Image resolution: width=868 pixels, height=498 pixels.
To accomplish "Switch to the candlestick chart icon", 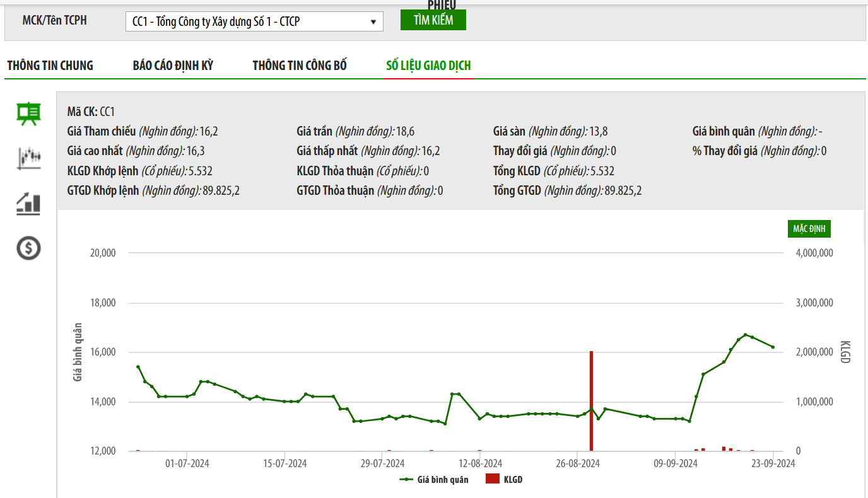I will tap(28, 158).
